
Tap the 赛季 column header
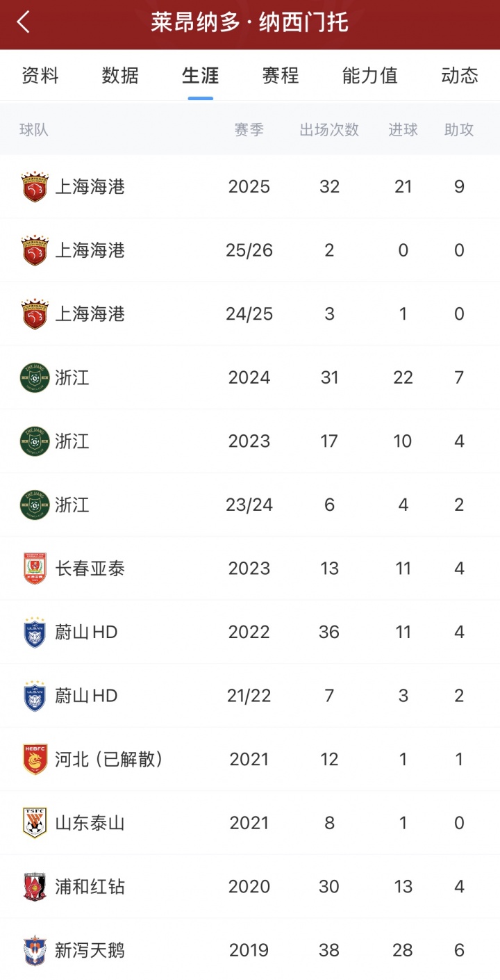(x=249, y=129)
